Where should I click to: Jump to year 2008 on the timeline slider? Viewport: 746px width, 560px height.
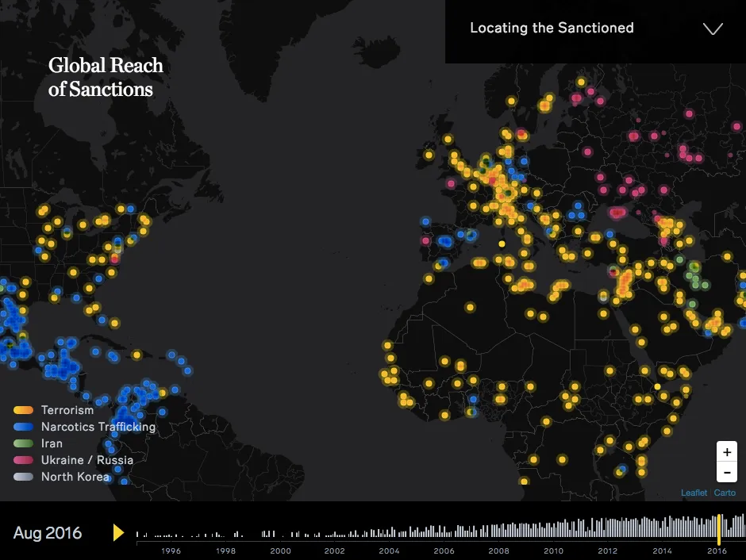tap(498, 529)
